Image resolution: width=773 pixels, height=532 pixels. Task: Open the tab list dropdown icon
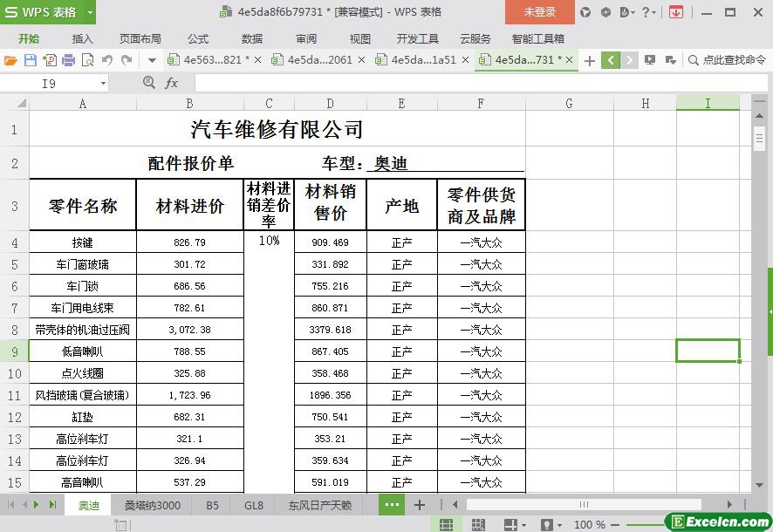pos(670,60)
